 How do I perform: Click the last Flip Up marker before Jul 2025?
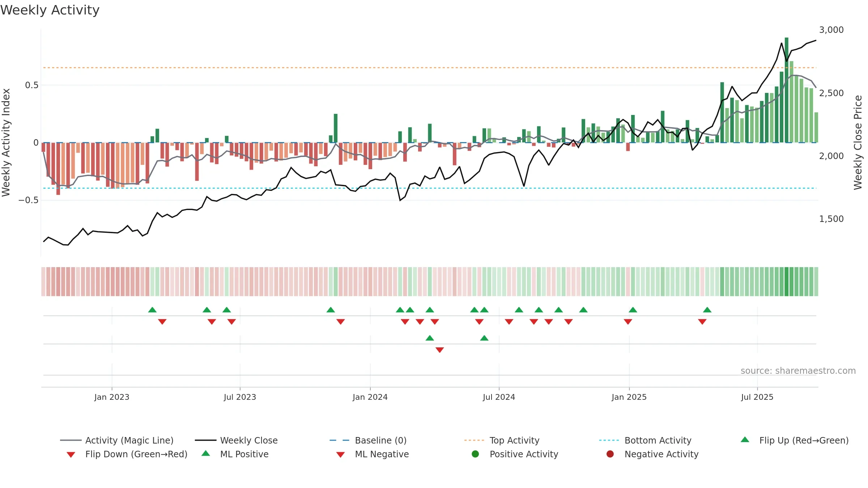point(707,310)
